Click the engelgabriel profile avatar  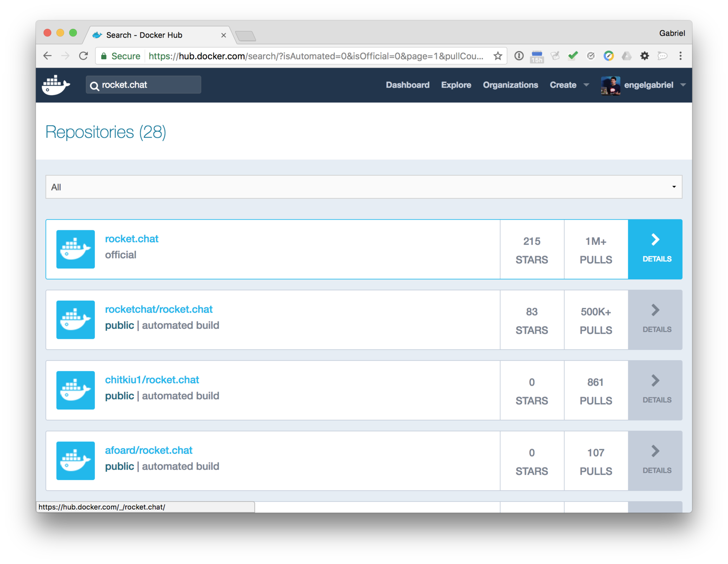tap(611, 85)
